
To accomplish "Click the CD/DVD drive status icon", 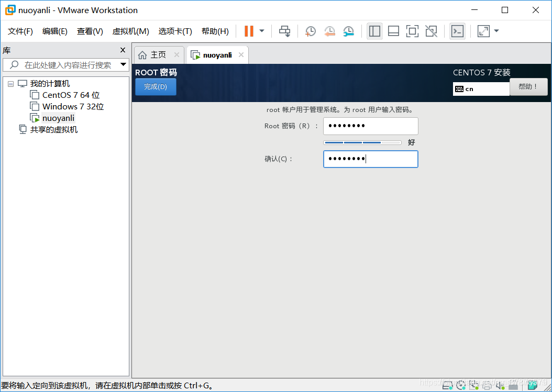I will (461, 386).
